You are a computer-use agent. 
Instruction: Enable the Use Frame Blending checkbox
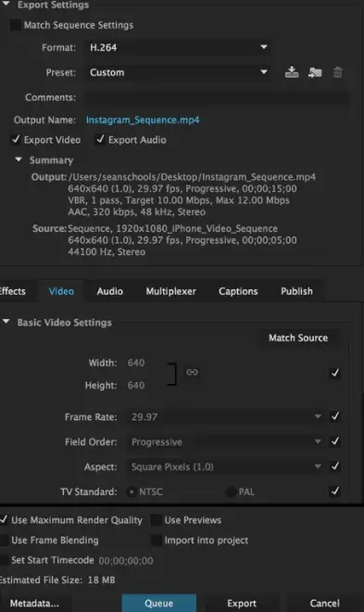pos(4,541)
